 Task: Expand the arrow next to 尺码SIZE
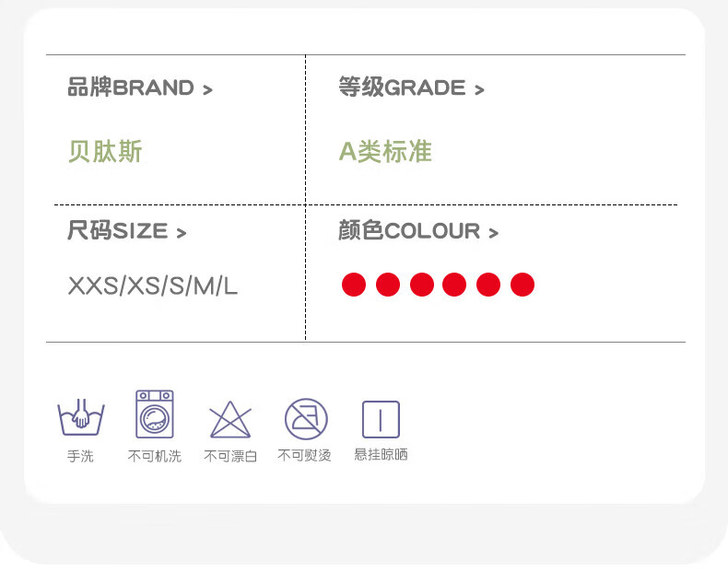tap(181, 232)
